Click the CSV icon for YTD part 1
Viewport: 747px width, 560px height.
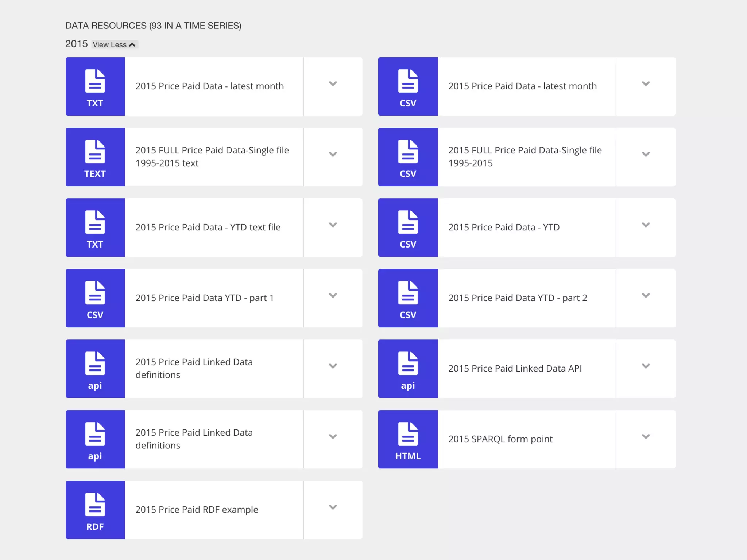click(95, 298)
